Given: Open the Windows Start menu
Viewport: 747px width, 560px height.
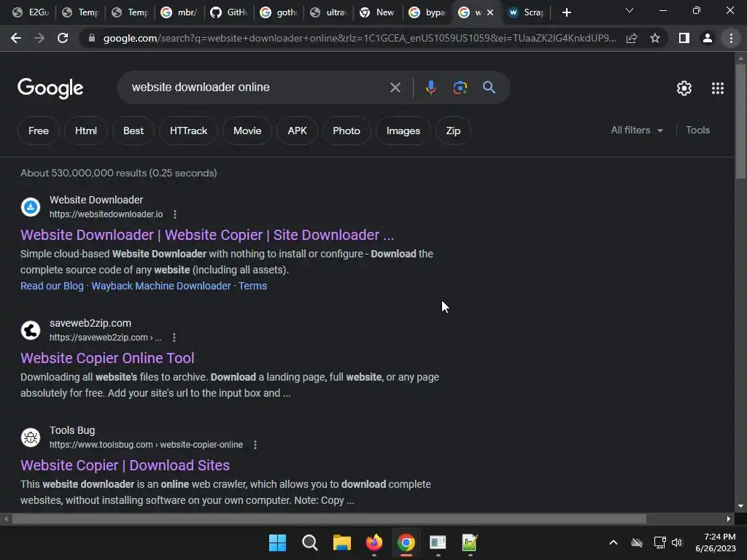Looking at the screenshot, I should 278,542.
